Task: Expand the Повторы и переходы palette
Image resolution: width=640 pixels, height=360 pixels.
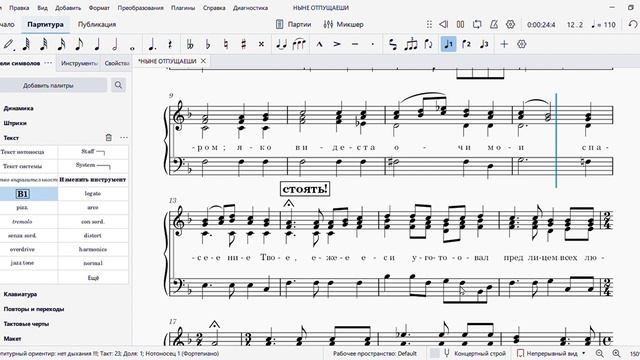Action: (x=33, y=309)
